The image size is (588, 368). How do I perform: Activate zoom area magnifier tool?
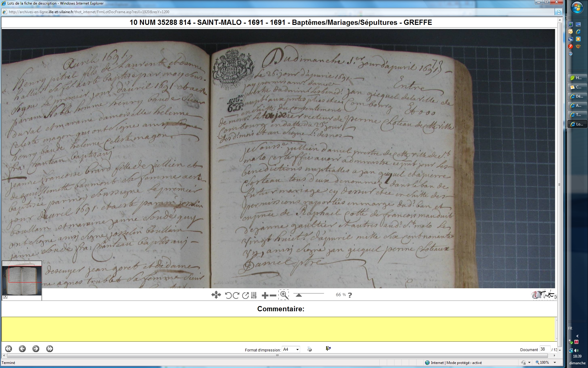coord(284,295)
